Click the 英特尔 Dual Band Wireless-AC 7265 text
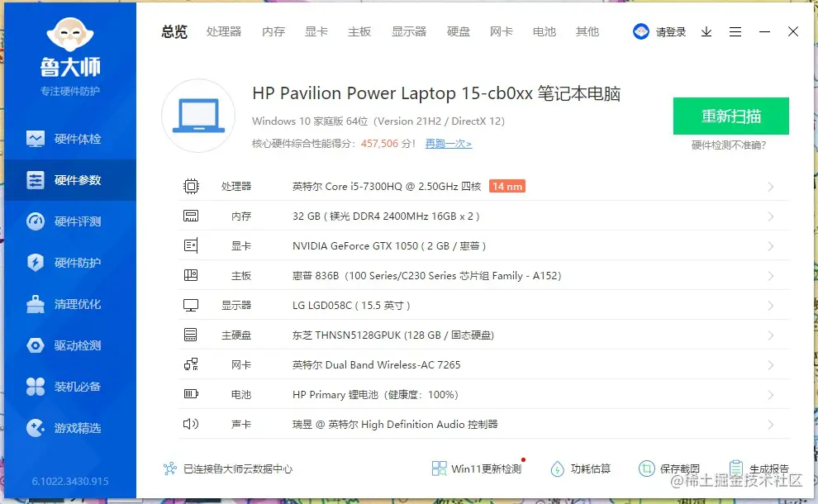 pyautogui.click(x=376, y=364)
